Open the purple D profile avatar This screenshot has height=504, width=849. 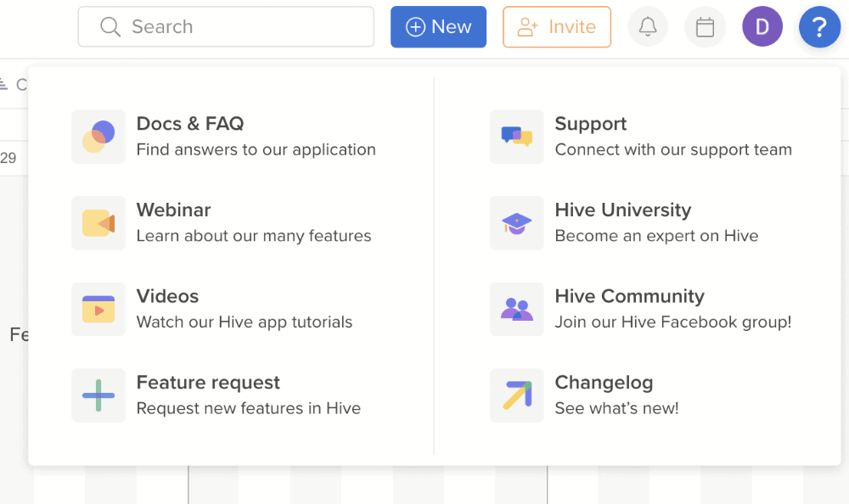pos(762,26)
